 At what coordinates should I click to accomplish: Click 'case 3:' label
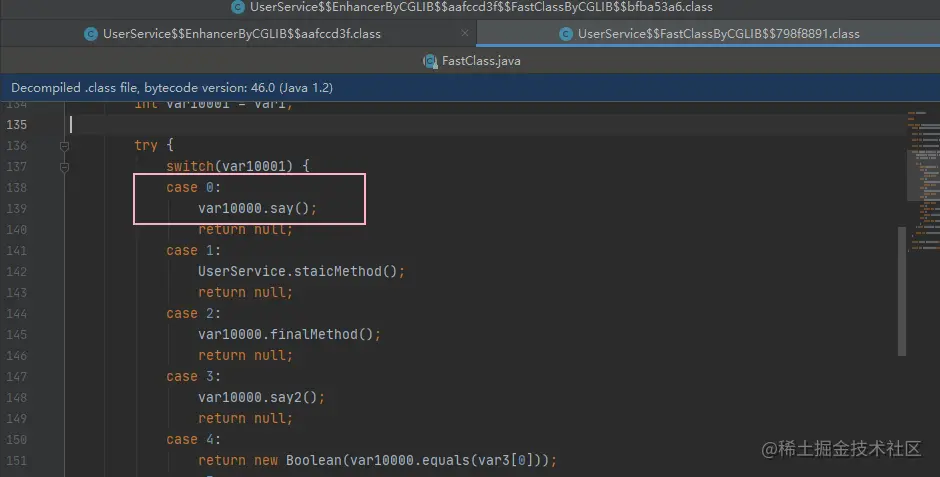[x=194, y=376]
